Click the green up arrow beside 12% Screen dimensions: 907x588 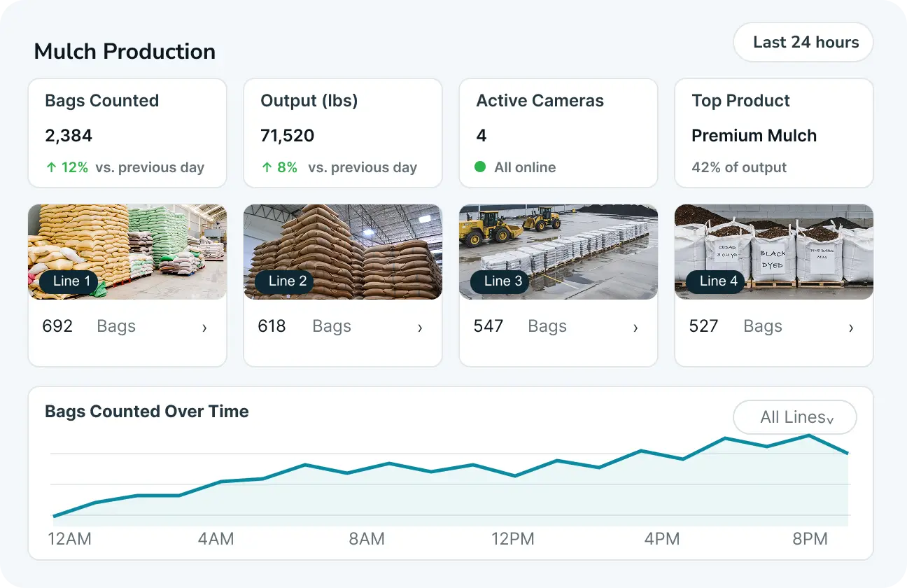point(50,167)
